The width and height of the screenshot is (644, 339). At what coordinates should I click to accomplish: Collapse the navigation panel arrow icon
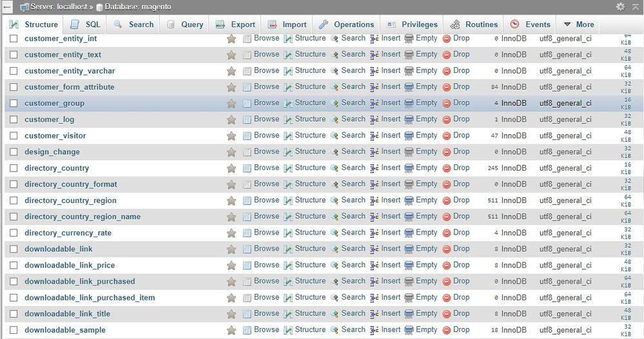[7, 6]
